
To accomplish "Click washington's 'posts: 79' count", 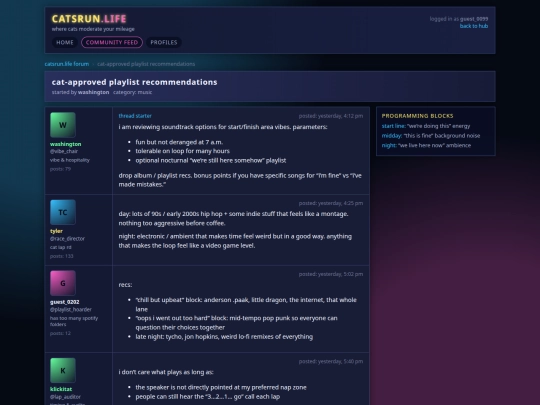I will pyautogui.click(x=60, y=169).
